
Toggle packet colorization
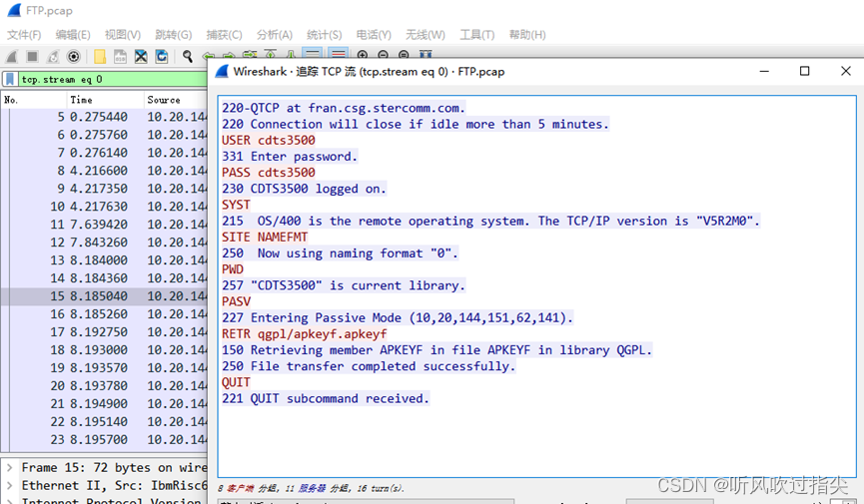coord(339,55)
